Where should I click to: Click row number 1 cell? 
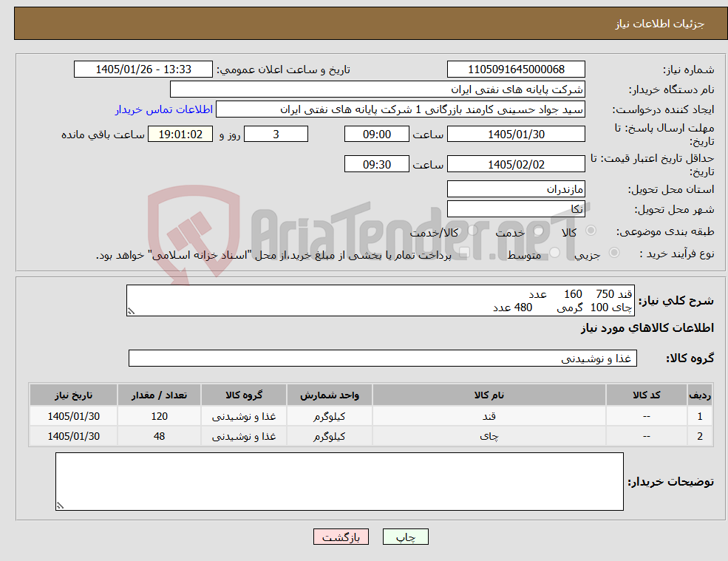[700, 416]
